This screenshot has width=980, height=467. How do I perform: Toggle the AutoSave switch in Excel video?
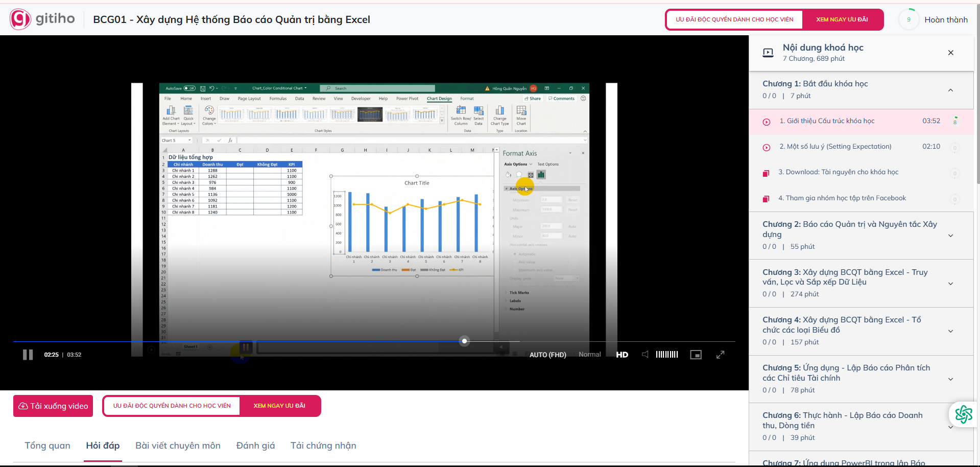click(x=189, y=88)
